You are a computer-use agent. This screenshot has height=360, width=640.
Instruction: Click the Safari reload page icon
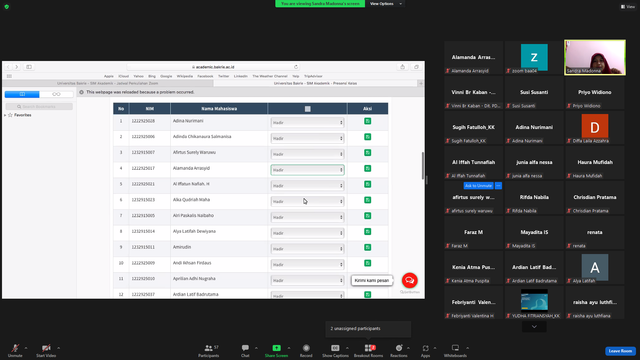point(296,67)
